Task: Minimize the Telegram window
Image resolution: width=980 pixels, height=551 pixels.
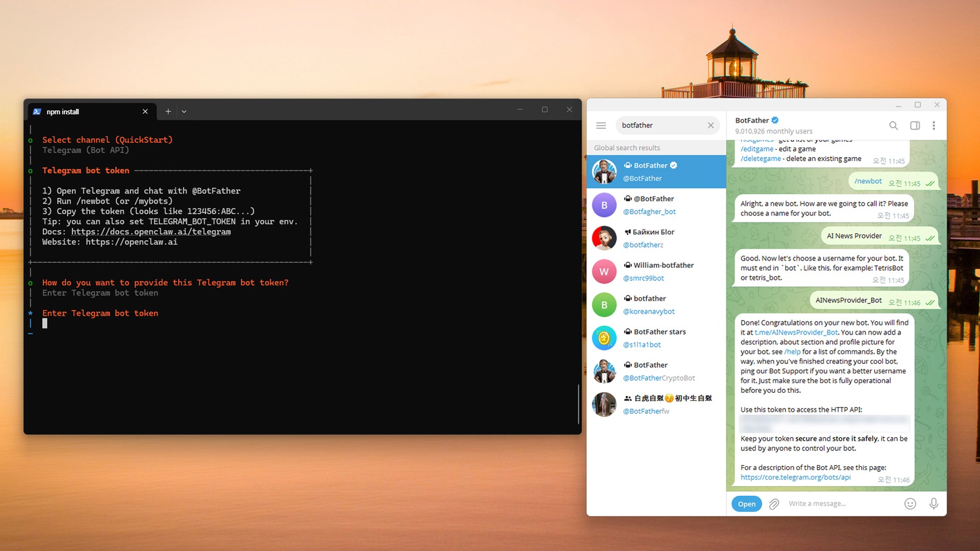Action: click(898, 105)
